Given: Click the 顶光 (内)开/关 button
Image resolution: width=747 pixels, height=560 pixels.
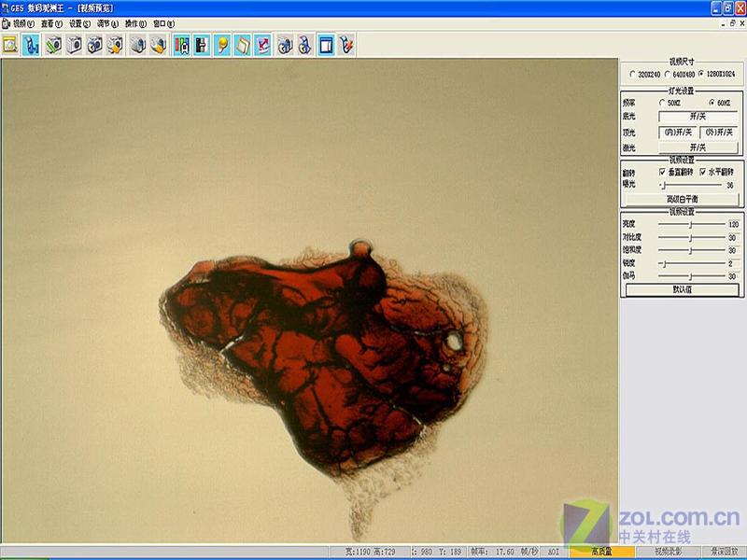Looking at the screenshot, I should [678, 132].
